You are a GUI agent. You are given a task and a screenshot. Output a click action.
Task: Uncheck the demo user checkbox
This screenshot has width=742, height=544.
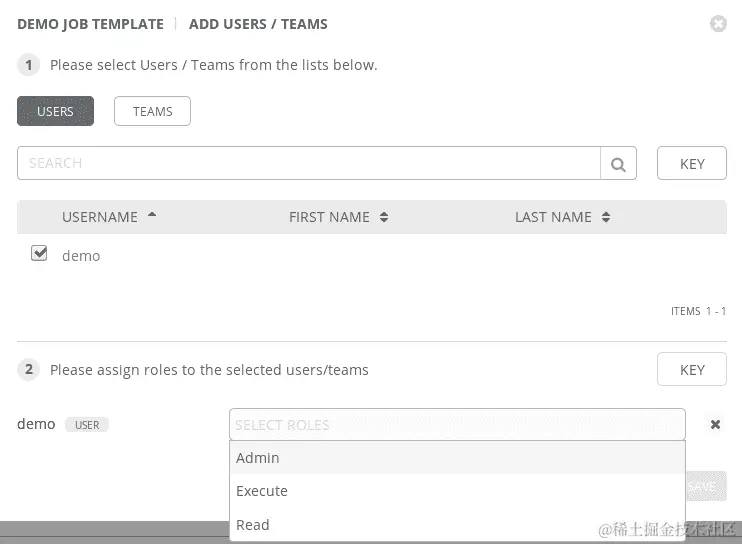coord(39,253)
